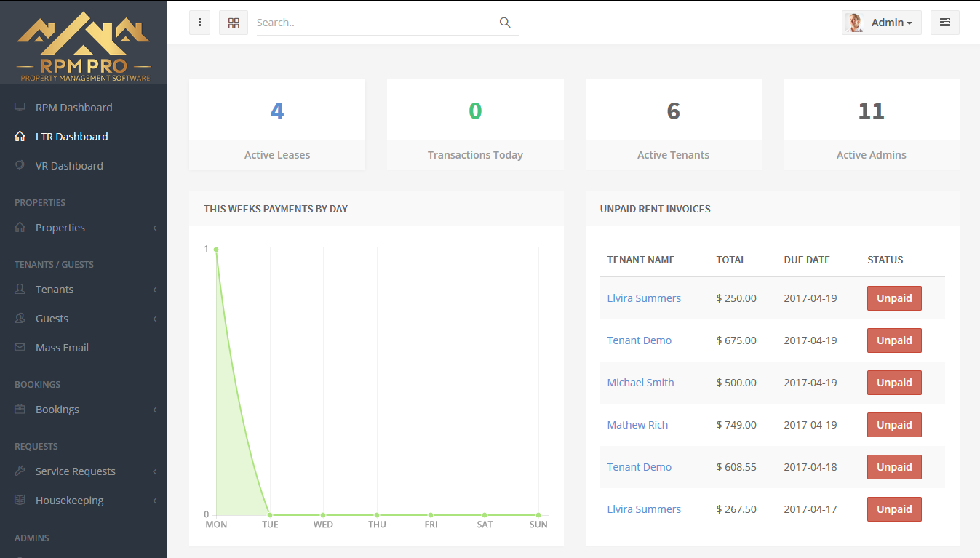
Task: Click the home icon beside LTR Dashboard
Action: (x=20, y=136)
